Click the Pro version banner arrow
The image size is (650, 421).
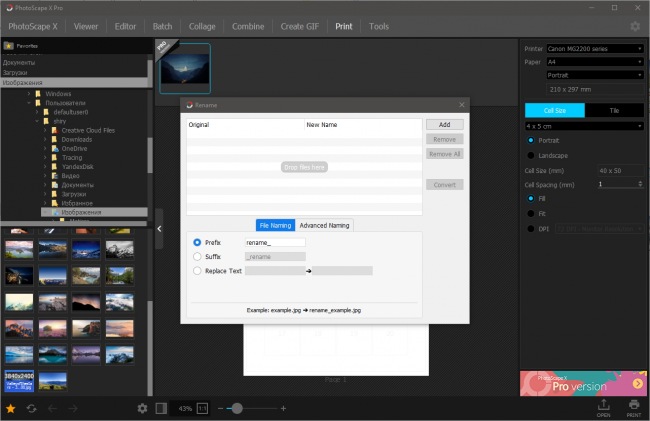[x=638, y=383]
